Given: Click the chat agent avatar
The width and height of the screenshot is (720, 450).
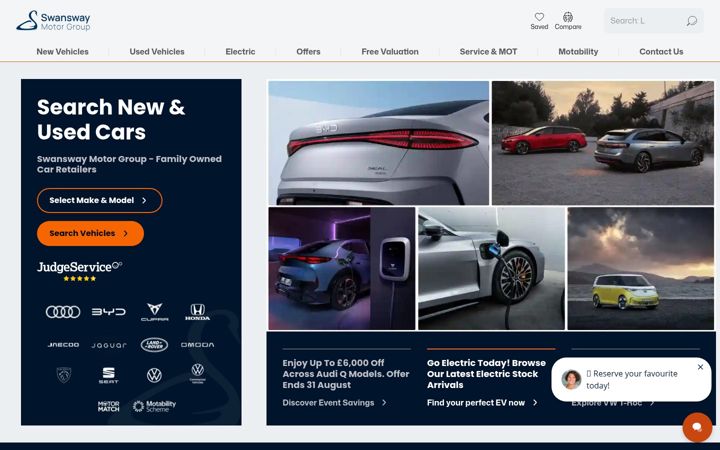Looking at the screenshot, I should click(x=571, y=380).
